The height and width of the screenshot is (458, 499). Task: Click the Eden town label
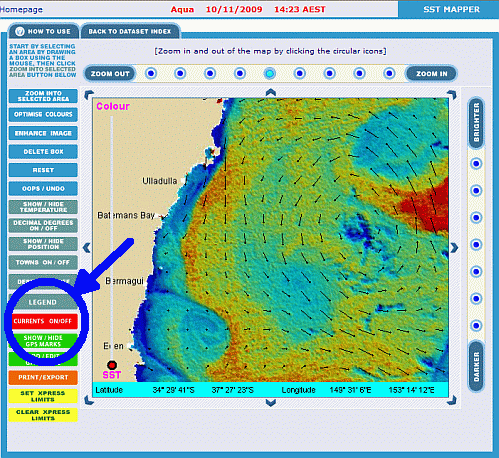point(113,346)
